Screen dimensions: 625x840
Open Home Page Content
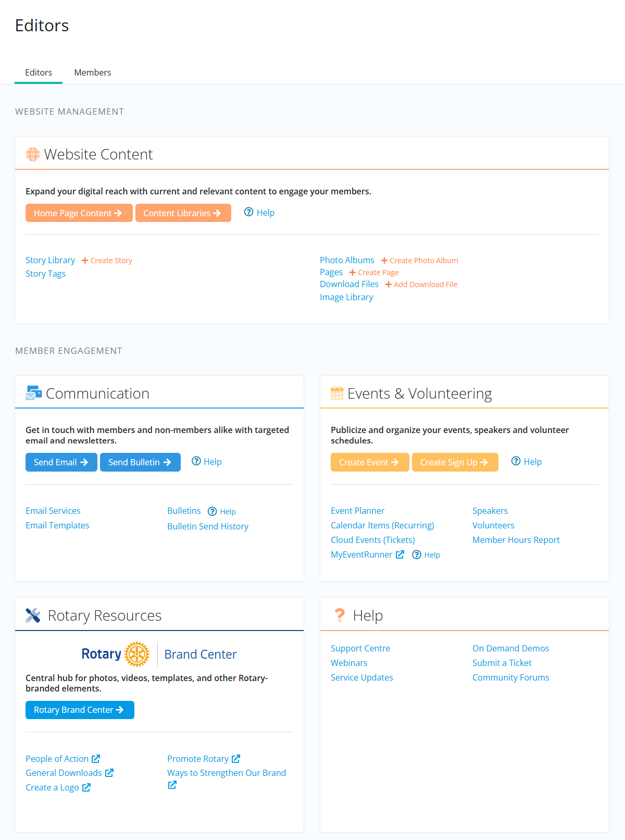click(79, 213)
